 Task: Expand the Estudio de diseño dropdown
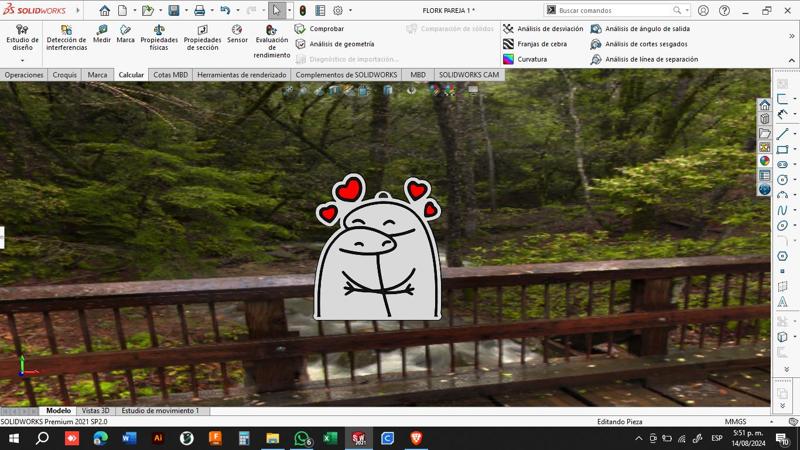(22, 60)
